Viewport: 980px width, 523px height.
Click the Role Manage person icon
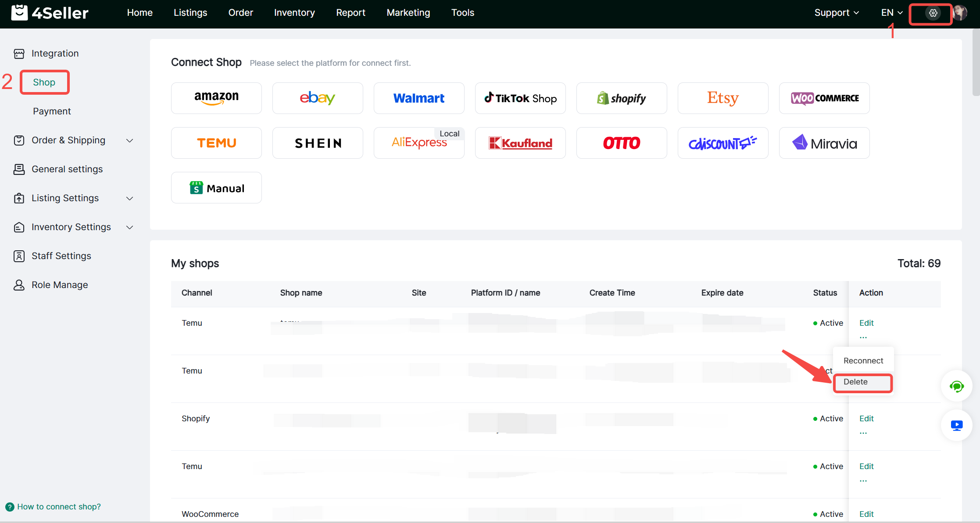point(19,285)
